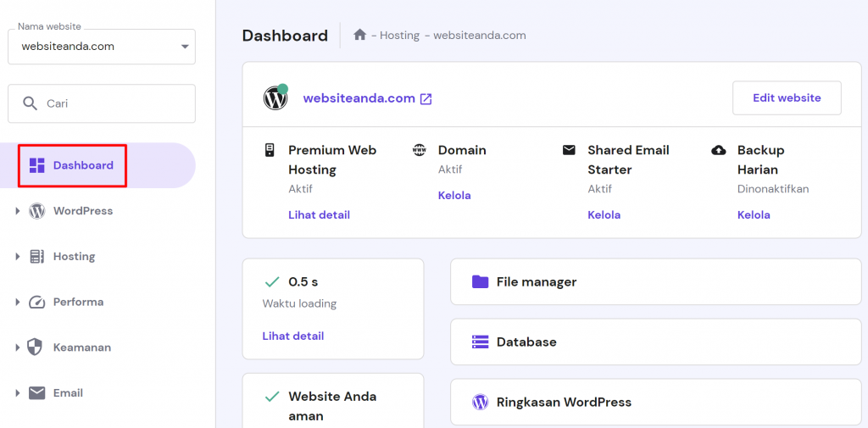Image resolution: width=868 pixels, height=428 pixels.
Task: Click the Database icon
Action: click(481, 342)
